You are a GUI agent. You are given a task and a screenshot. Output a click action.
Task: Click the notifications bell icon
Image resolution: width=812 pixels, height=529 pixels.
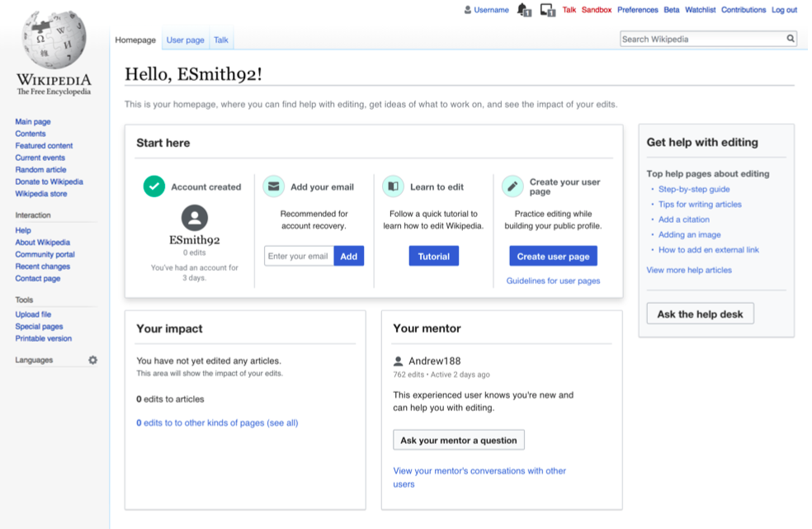coord(524,10)
